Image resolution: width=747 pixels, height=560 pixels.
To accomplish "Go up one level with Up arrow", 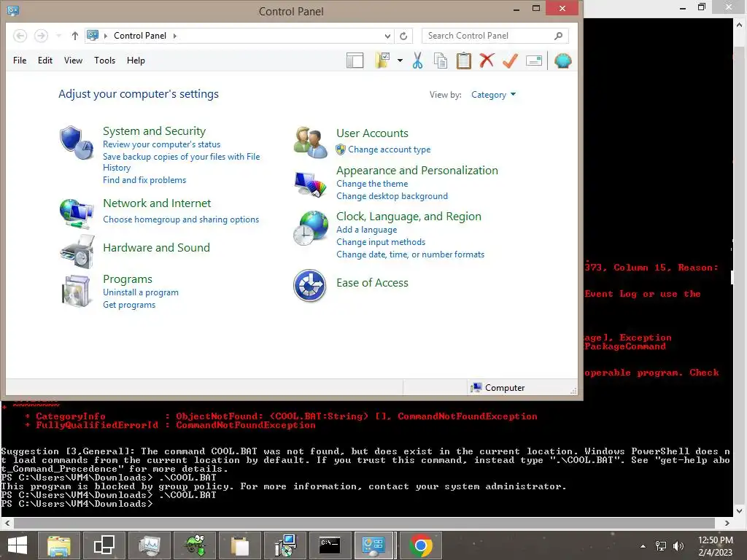I will [x=75, y=36].
